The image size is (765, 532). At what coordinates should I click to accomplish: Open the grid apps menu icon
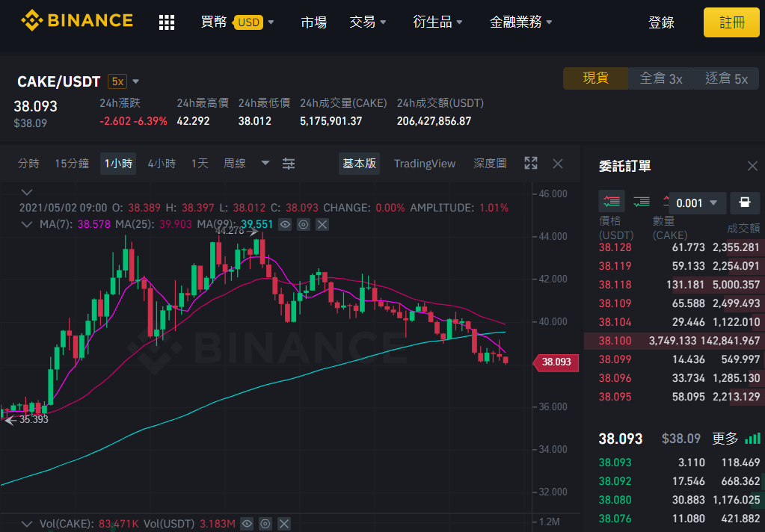pos(167,22)
